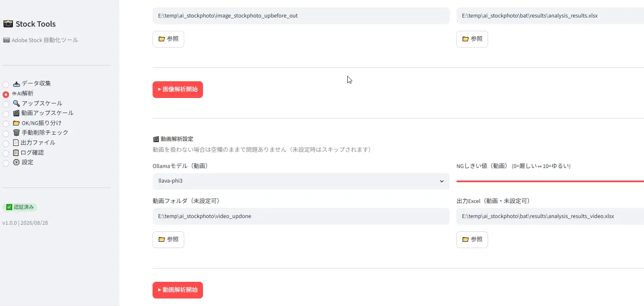
Task: Focus the 動画フォルダ field containing video_updone
Action: click(301, 216)
